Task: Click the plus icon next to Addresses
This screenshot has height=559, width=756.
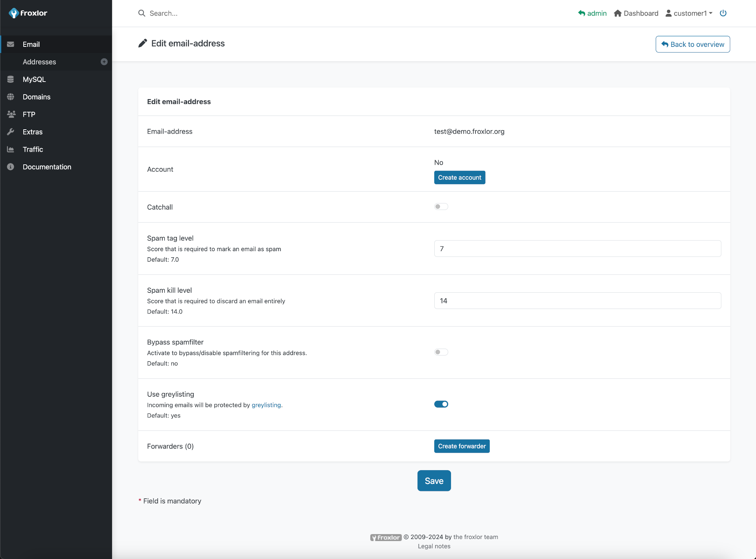Action: tap(104, 62)
